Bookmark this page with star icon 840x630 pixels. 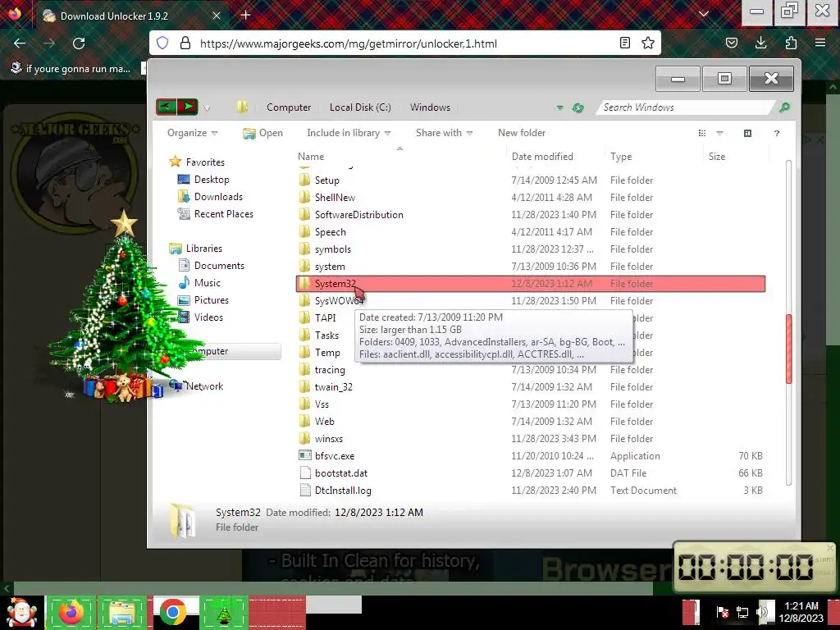click(648, 43)
